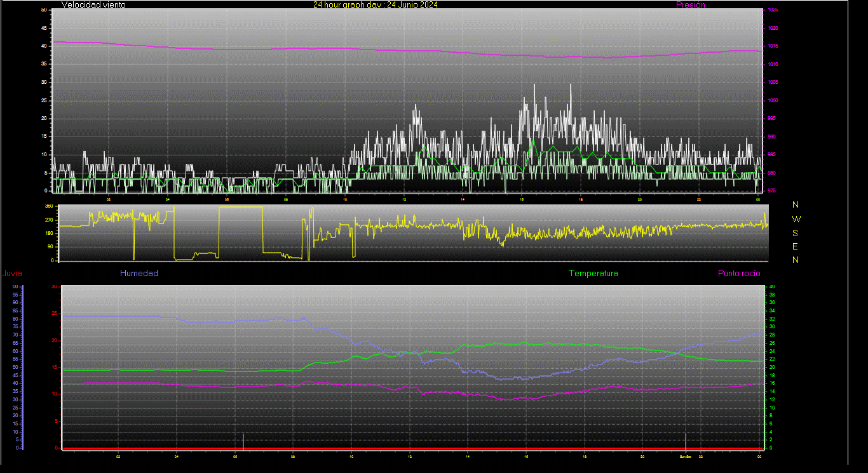Select "985" on the pressure axis
The height and width of the screenshot is (473, 868).
(x=771, y=155)
